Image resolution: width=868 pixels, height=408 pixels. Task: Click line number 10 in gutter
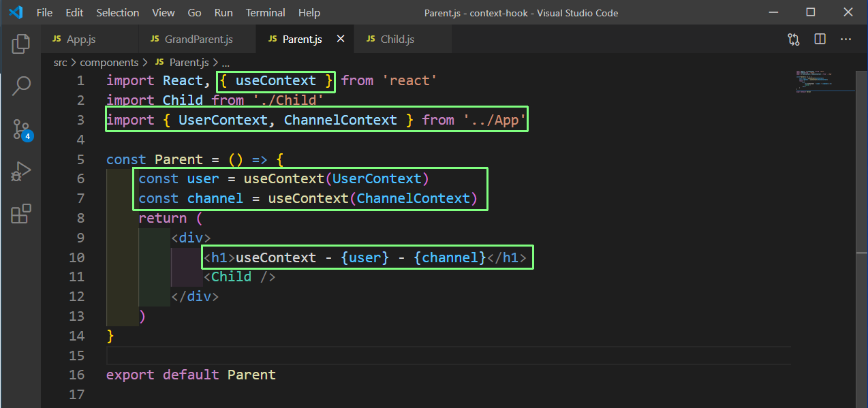(77, 257)
